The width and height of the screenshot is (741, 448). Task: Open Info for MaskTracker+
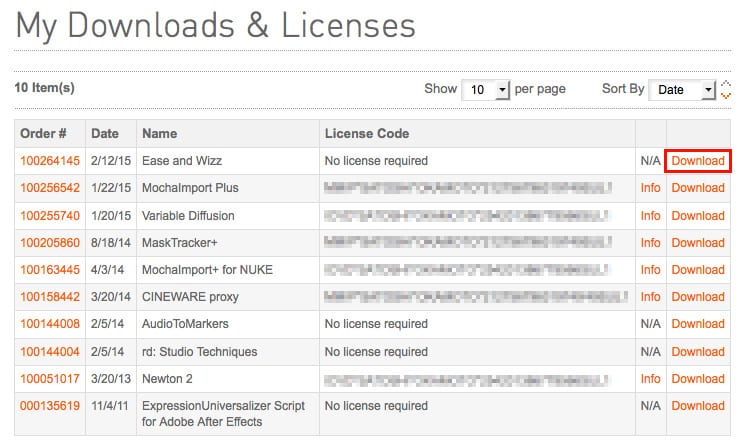(x=650, y=242)
